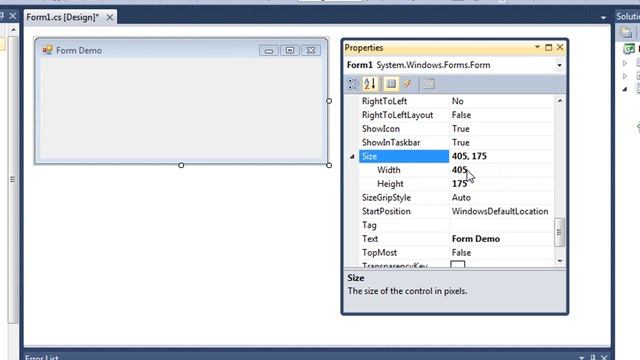The width and height of the screenshot is (640, 360).
Task: Close the Form1.cs [Design] tab
Action: [x=109, y=17]
